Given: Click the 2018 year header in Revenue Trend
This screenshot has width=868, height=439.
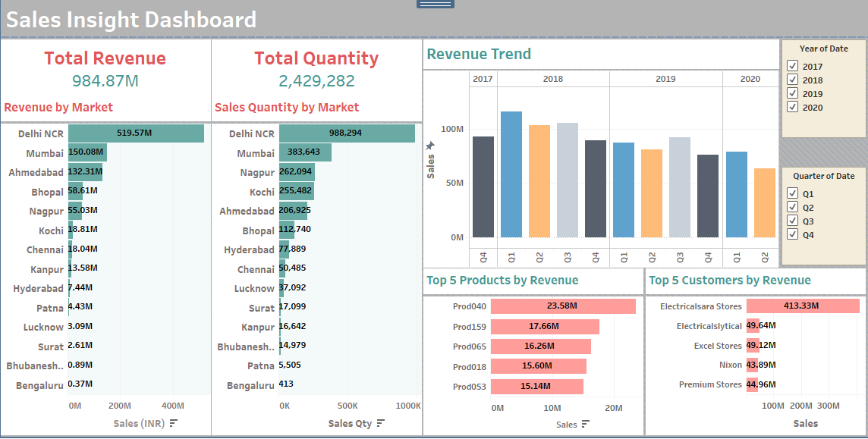Looking at the screenshot, I should pos(553,79).
